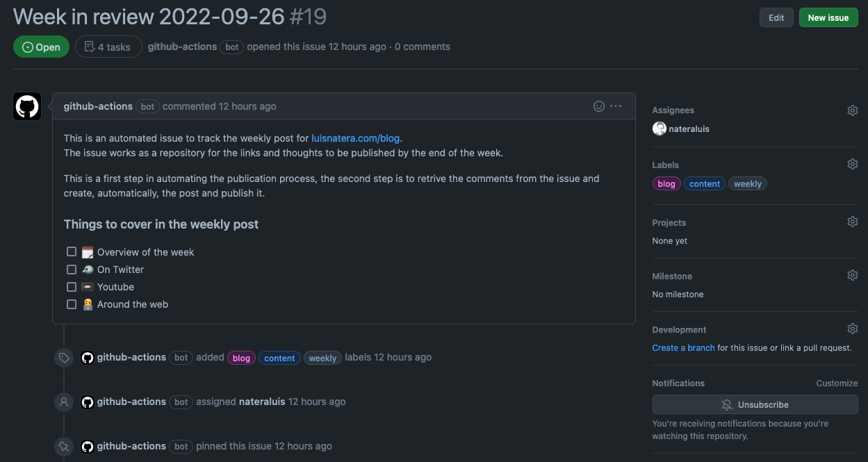Click the Unsubscribe notifications button
The width and height of the screenshot is (868, 462).
tap(755, 404)
